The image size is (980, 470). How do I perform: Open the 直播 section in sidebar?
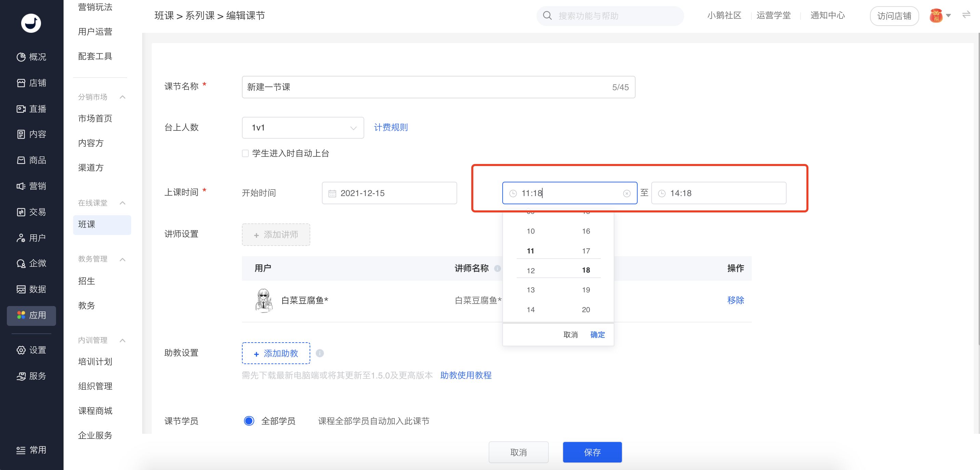pos(31,109)
